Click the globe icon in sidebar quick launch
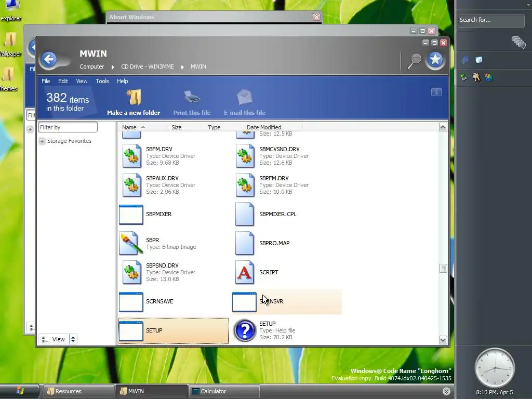The height and width of the screenshot is (399, 532). (x=488, y=77)
